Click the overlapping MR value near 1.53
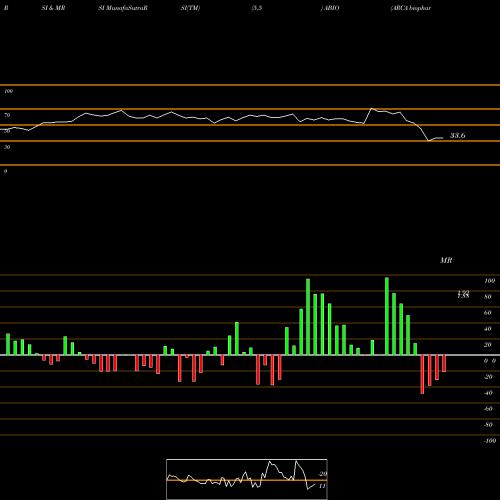Viewport: 500px width, 500px height. point(463,294)
